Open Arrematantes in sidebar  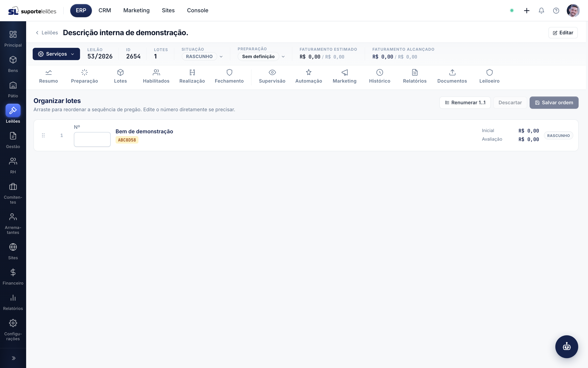(x=13, y=224)
